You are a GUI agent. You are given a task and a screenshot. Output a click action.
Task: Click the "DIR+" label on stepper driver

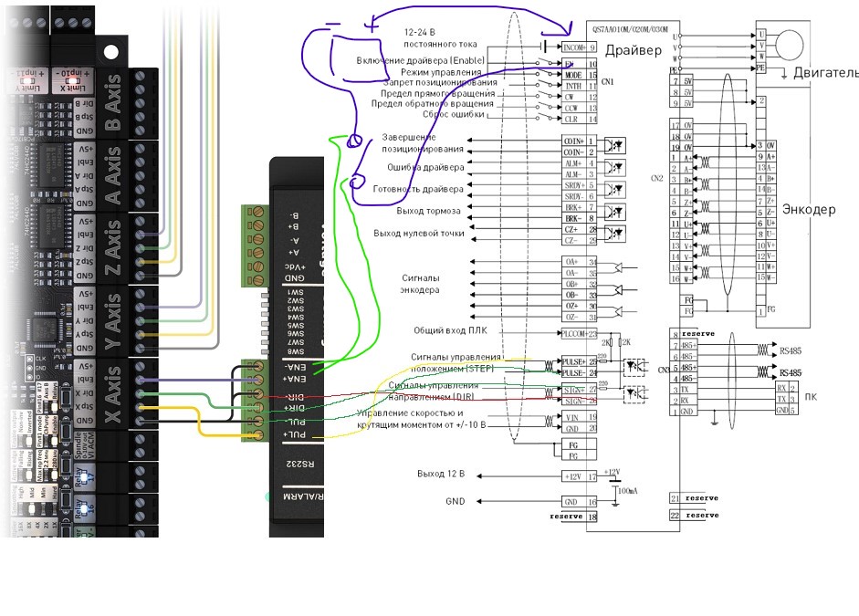click(294, 407)
